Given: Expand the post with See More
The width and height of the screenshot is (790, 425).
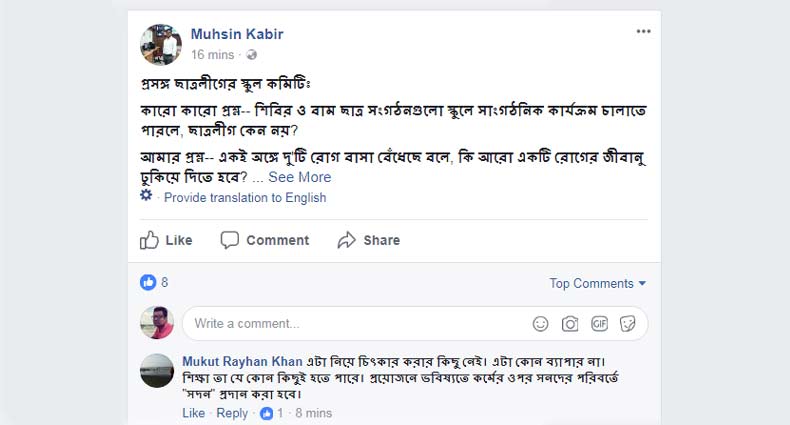Looking at the screenshot, I should (299, 177).
